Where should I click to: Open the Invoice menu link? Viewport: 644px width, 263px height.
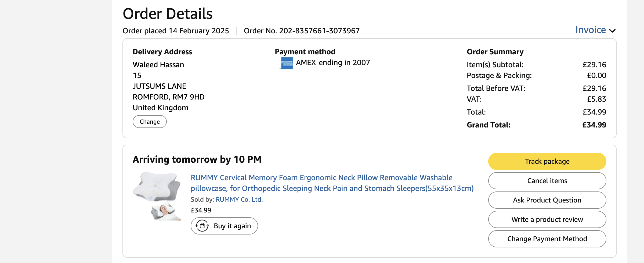click(x=590, y=30)
